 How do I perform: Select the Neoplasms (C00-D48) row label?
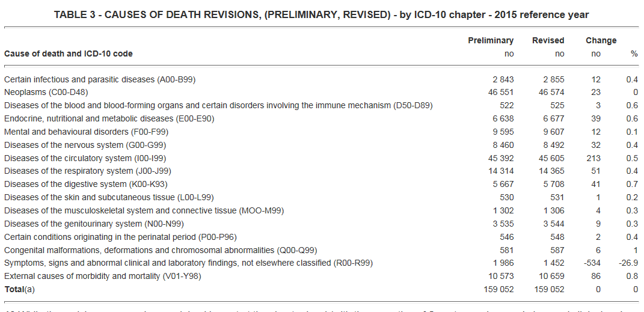(46, 93)
